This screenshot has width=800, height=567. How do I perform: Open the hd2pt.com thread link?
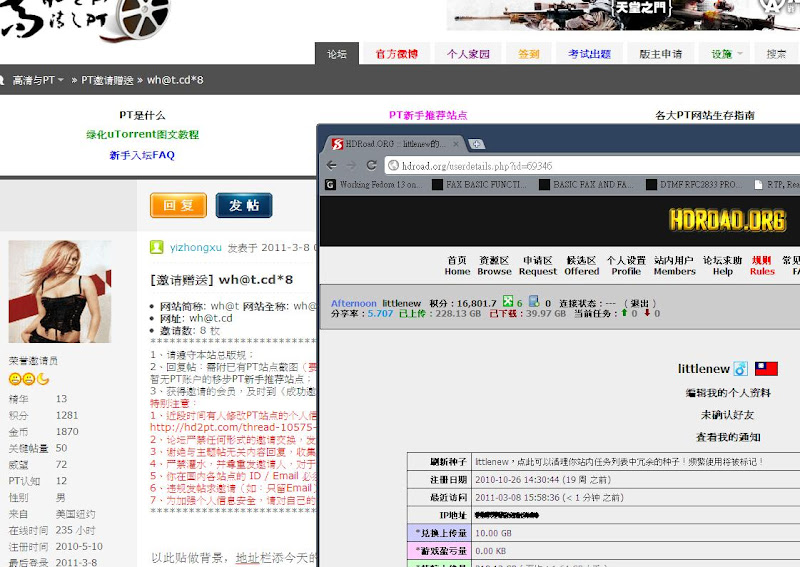coord(233,427)
